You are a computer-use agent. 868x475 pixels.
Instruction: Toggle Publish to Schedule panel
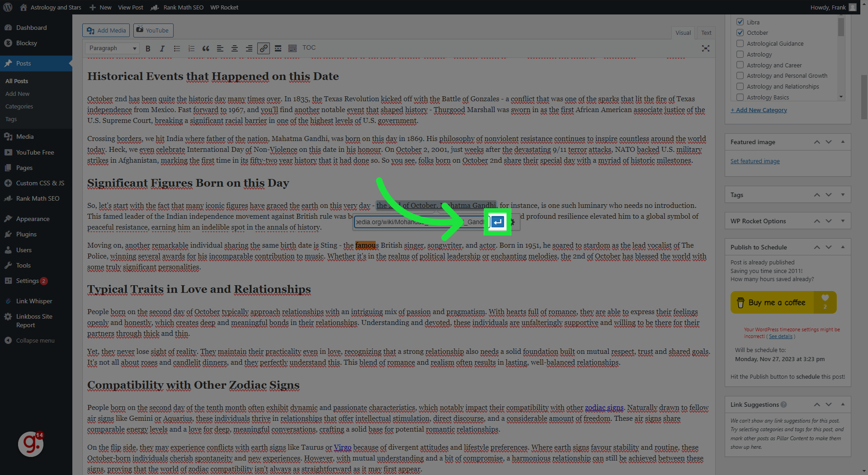click(x=843, y=247)
